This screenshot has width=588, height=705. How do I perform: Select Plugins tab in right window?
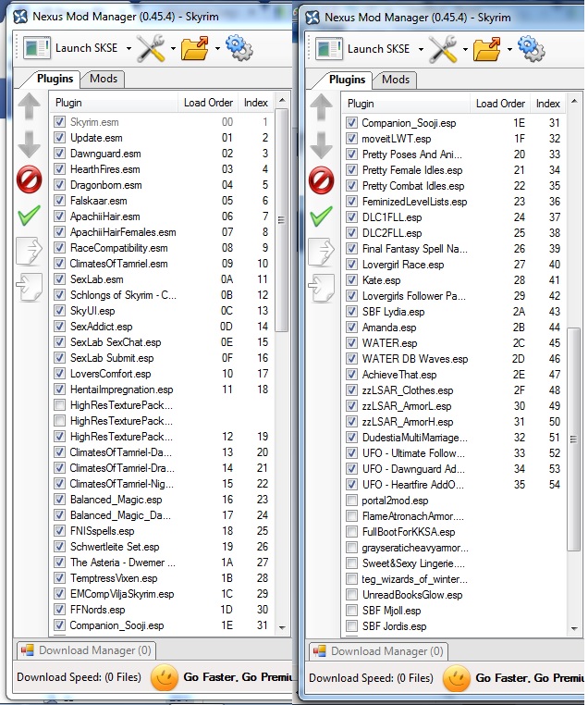[x=347, y=80]
